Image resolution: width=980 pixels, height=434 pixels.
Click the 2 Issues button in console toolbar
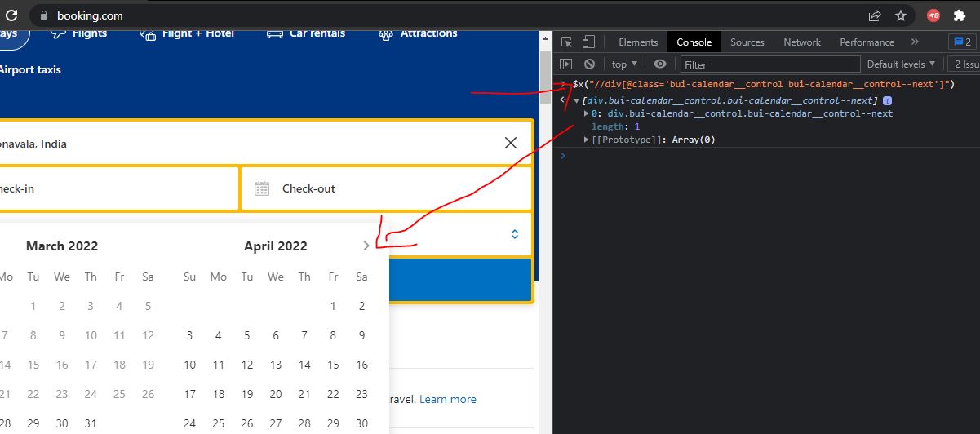point(964,64)
